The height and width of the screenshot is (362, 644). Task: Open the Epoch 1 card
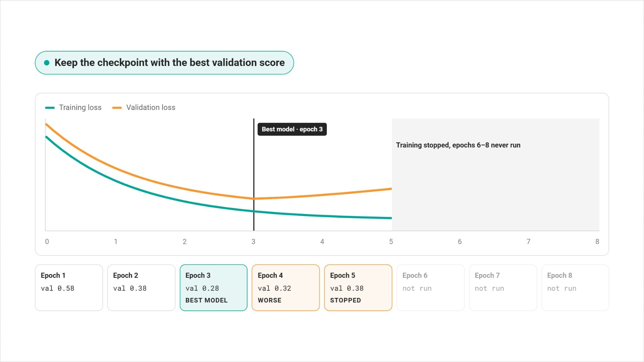click(x=69, y=288)
